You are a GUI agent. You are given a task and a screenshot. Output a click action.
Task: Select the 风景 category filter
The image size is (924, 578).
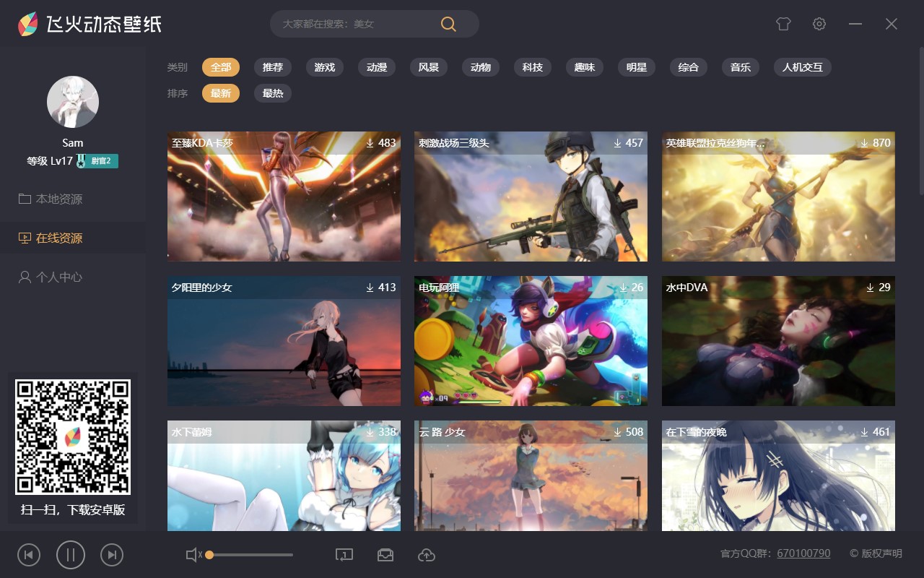(x=429, y=67)
